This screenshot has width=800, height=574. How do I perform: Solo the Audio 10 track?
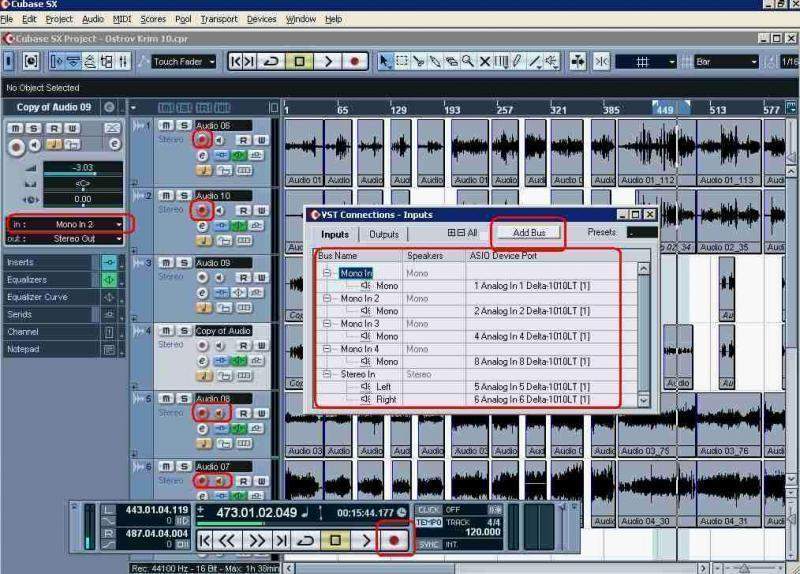pos(184,196)
